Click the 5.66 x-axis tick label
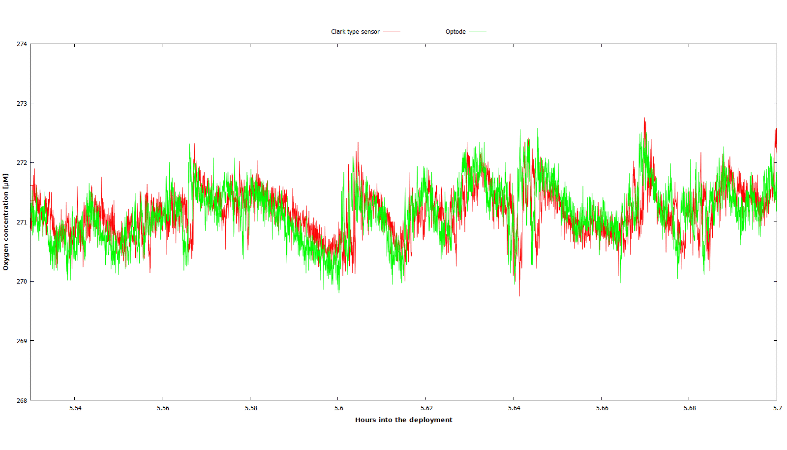787x450 pixels. (x=601, y=408)
